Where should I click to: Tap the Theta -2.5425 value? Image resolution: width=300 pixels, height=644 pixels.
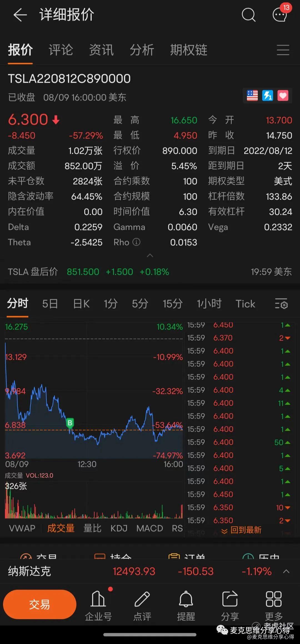click(x=86, y=242)
